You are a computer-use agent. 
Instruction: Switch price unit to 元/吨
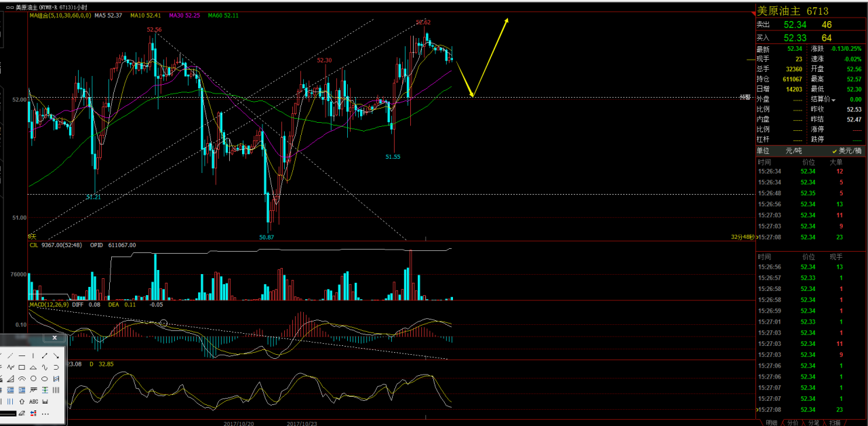pyautogui.click(x=793, y=151)
